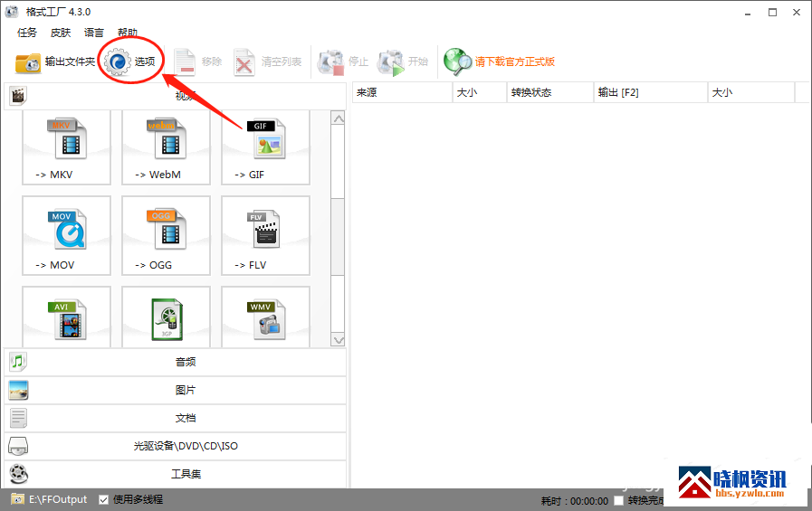Select the 3GP mobile conversion tile

(166, 317)
